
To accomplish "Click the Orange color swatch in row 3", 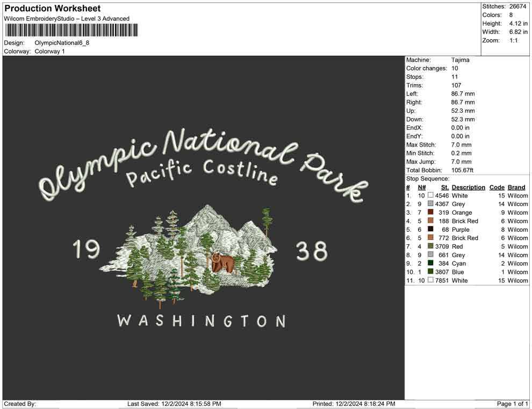I will 430,212.
